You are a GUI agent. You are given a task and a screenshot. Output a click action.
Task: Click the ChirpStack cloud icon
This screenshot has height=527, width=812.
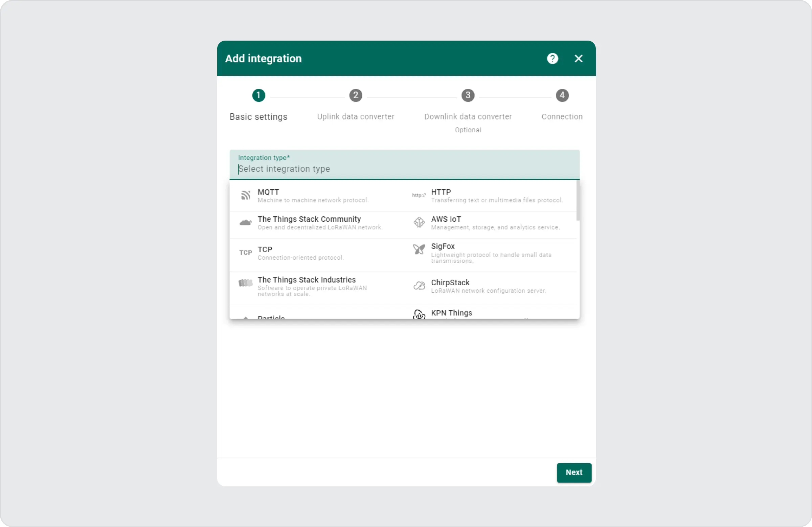[419, 286]
